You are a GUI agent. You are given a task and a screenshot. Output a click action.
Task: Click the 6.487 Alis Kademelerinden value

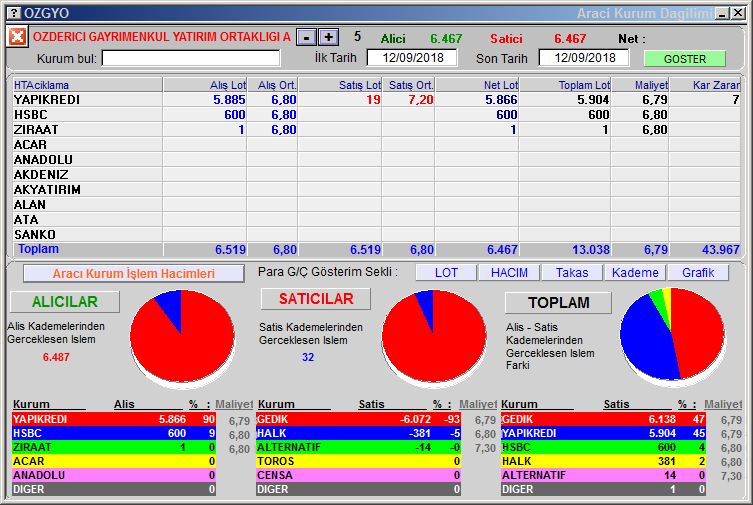click(56, 357)
